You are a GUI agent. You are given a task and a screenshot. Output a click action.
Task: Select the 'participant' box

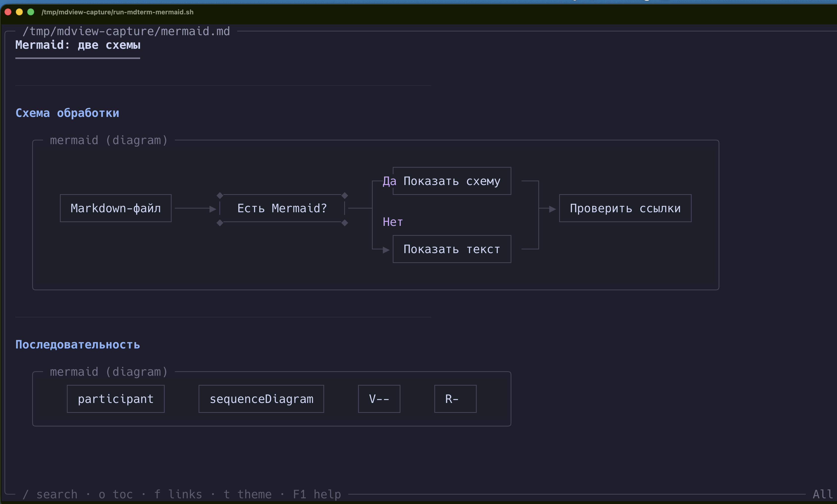[x=116, y=399]
